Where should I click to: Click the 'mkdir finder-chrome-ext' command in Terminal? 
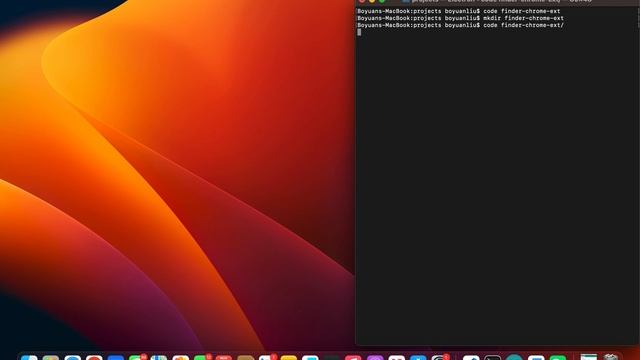(x=523, y=18)
